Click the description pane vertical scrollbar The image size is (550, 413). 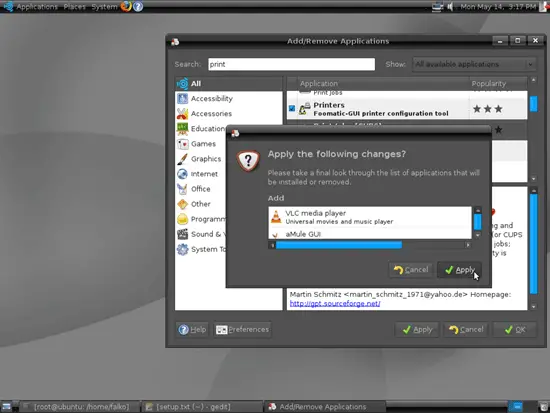point(534,244)
